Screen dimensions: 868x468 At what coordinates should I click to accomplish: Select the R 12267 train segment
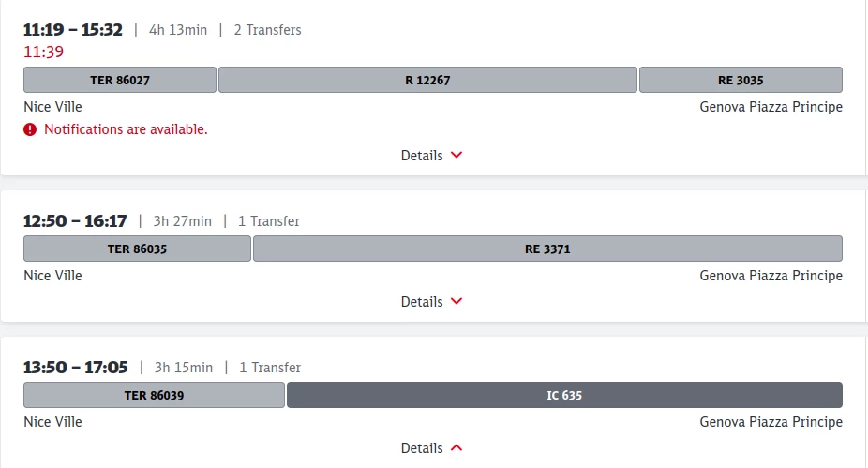[427, 80]
